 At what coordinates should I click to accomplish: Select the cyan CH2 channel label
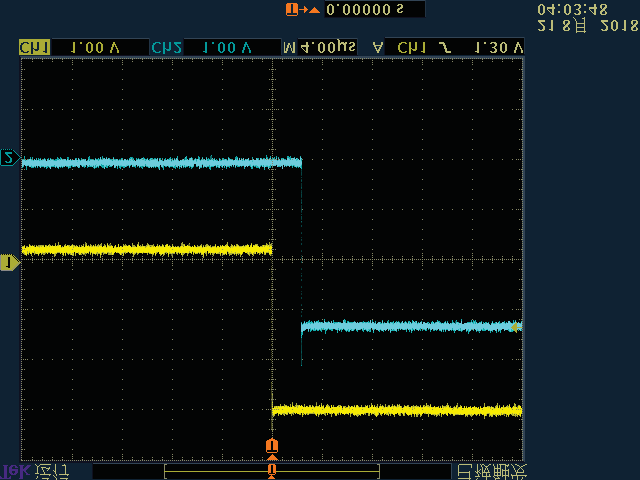(x=165, y=47)
